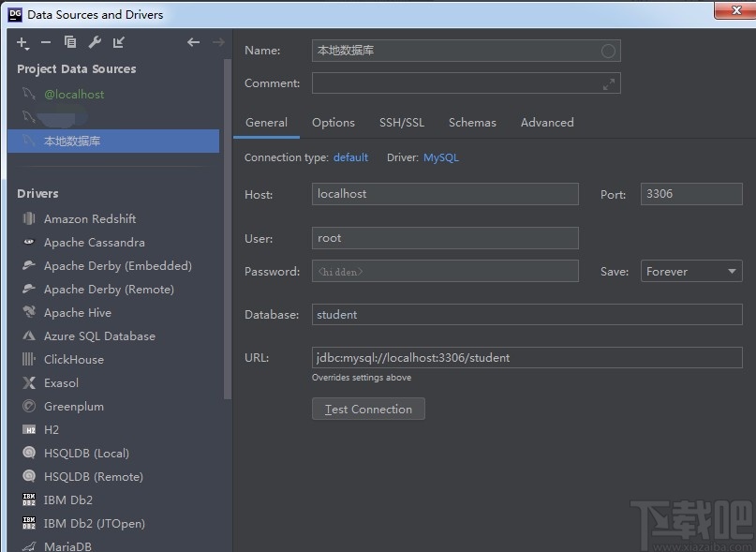The height and width of the screenshot is (552, 756).
Task: Focus the JDBC URL text field
Action: 526,358
